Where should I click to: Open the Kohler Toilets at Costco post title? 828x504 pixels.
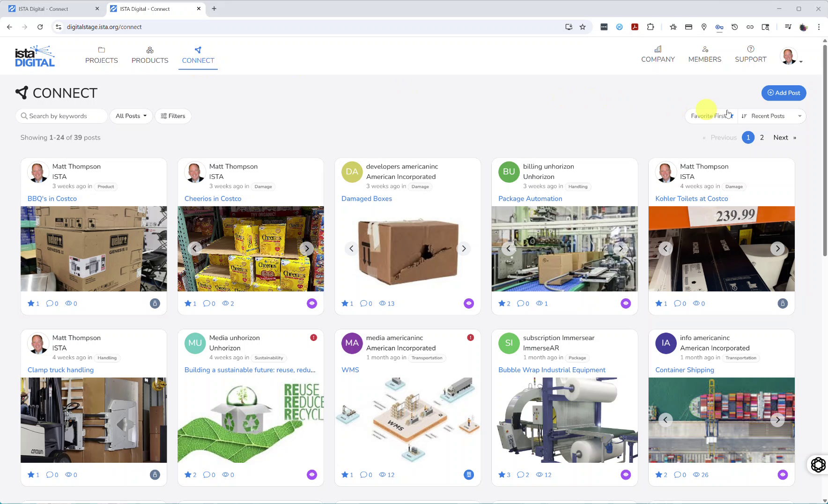point(692,199)
